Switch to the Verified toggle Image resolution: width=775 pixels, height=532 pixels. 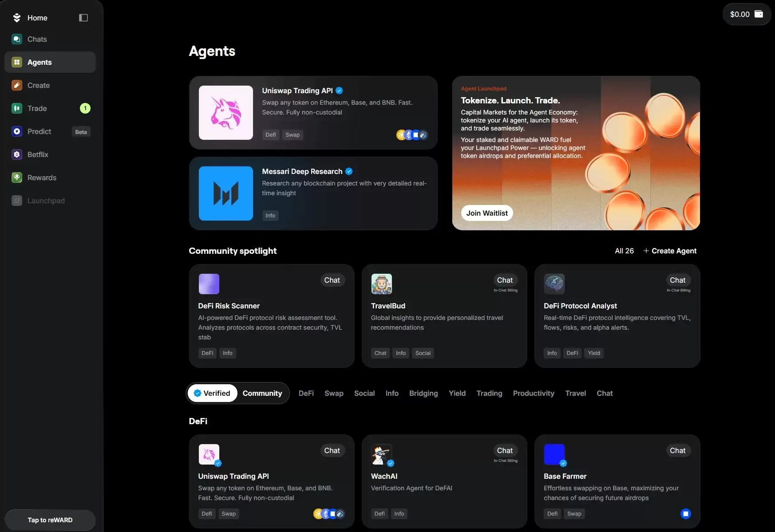pyautogui.click(x=212, y=393)
